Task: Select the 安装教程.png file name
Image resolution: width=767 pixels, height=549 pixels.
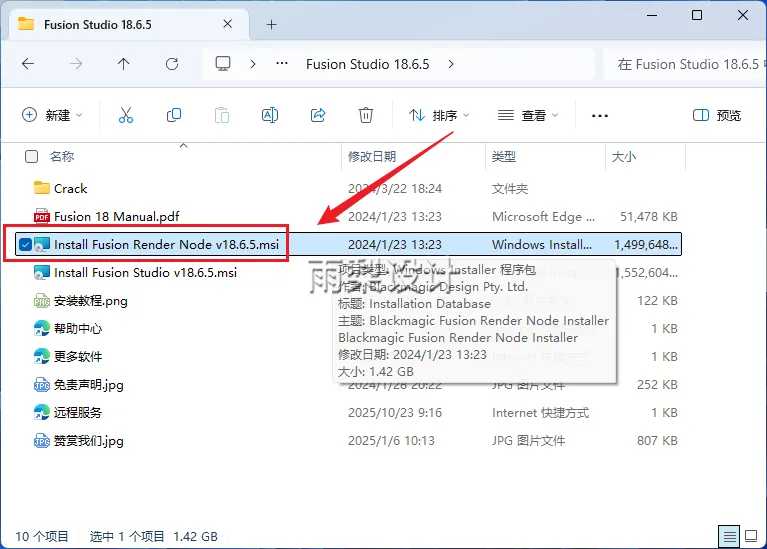Action: 90,300
